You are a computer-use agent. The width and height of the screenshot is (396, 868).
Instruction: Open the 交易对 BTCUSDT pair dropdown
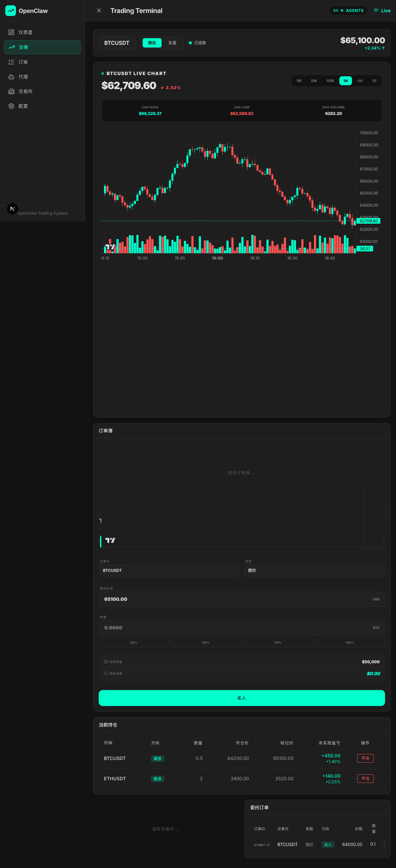coord(169,571)
